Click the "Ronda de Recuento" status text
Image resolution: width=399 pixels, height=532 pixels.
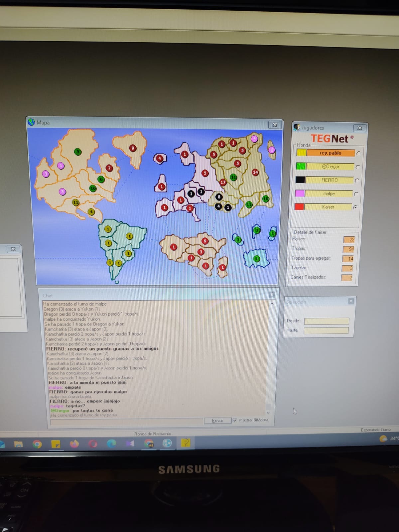153,434
